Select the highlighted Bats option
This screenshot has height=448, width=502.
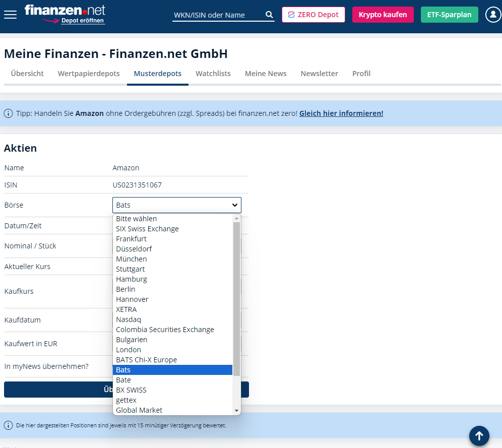tap(172, 370)
